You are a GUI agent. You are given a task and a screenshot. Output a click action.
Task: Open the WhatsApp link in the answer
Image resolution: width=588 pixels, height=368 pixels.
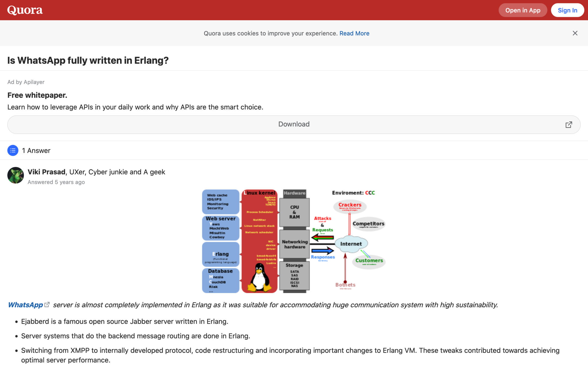point(25,305)
